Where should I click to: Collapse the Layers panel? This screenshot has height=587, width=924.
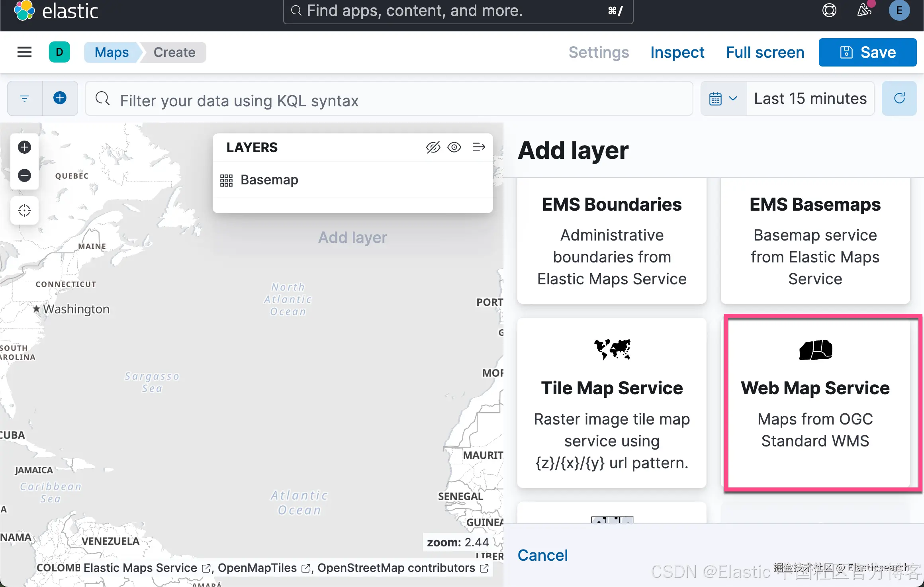pyautogui.click(x=479, y=147)
